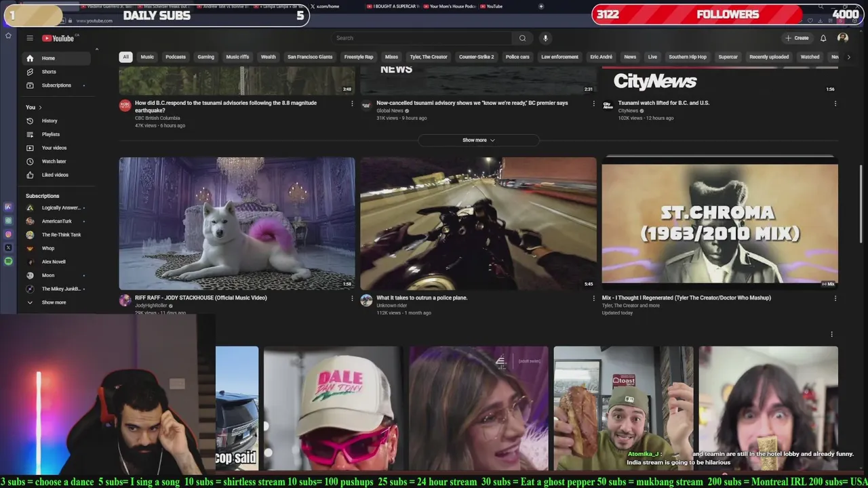
Task: Select the Wealth filter chip
Action: [269, 57]
